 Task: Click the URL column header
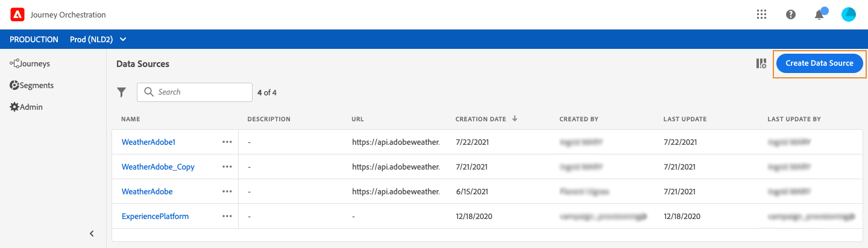point(358,119)
